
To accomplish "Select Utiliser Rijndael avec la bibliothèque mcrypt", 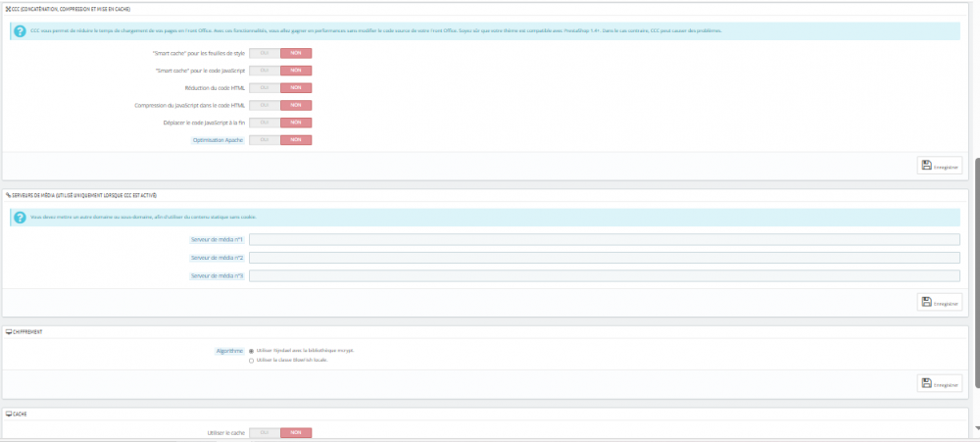I will point(251,351).
